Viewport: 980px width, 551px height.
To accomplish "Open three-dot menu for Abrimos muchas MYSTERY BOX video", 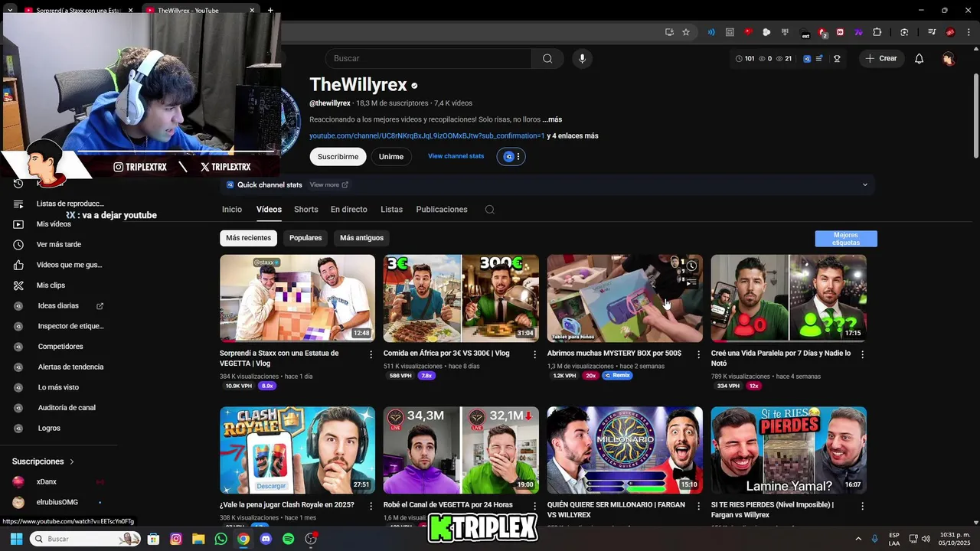I will point(698,354).
